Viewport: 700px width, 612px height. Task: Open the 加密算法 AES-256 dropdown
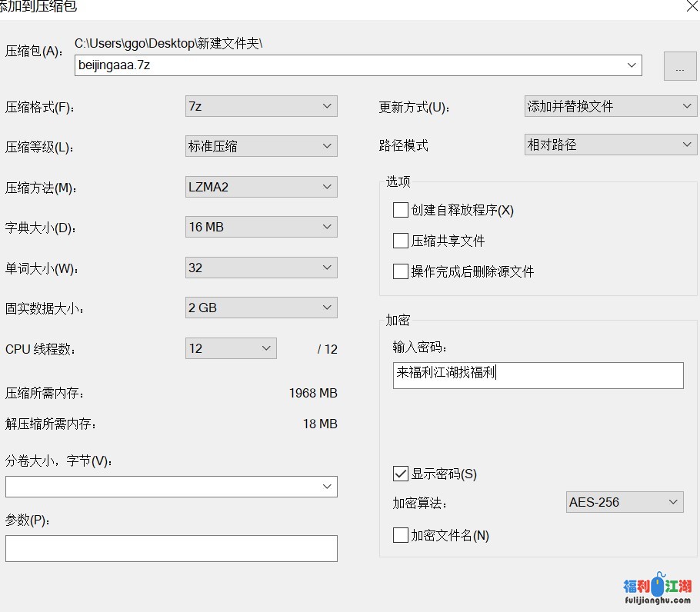point(624,502)
